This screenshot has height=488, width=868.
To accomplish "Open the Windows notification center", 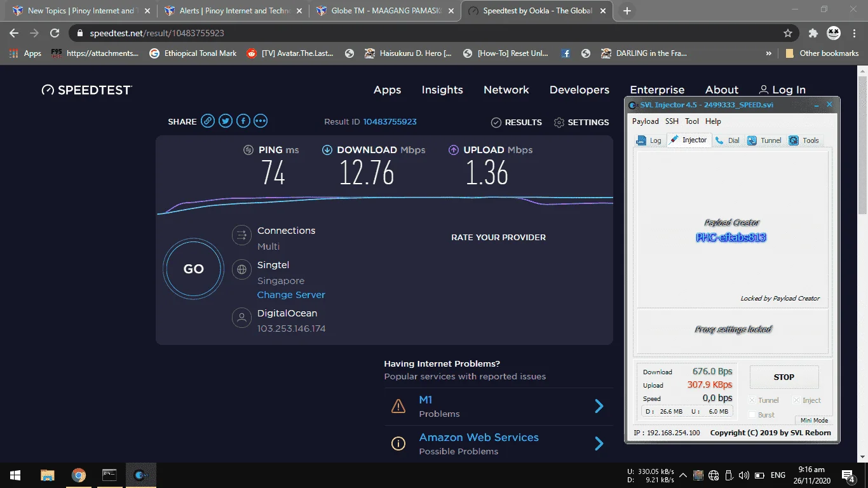I will [x=848, y=475].
